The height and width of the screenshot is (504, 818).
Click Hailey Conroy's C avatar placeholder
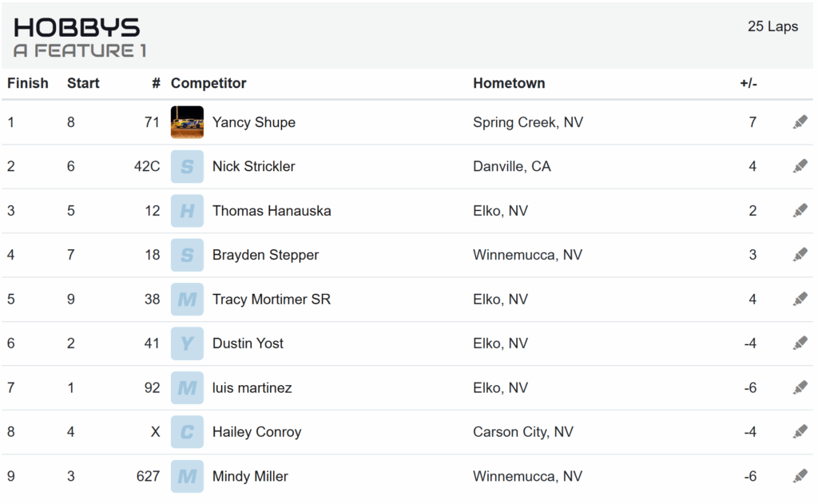click(x=187, y=432)
